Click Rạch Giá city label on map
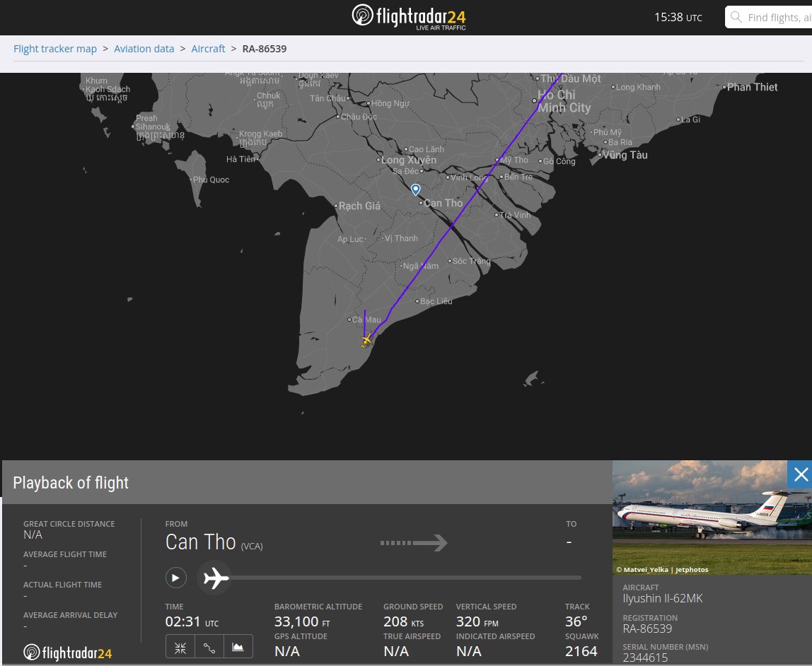The image size is (812, 666). point(359,206)
